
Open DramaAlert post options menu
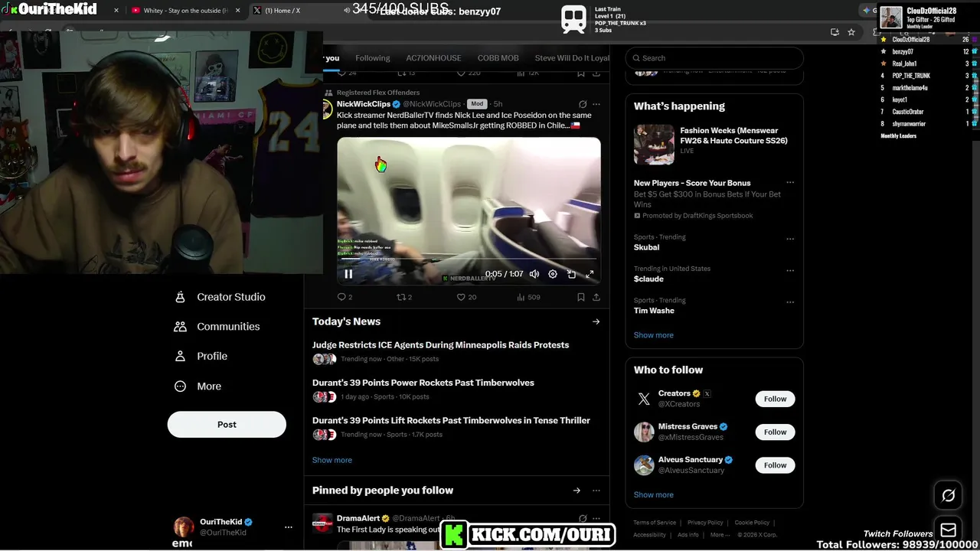click(596, 519)
